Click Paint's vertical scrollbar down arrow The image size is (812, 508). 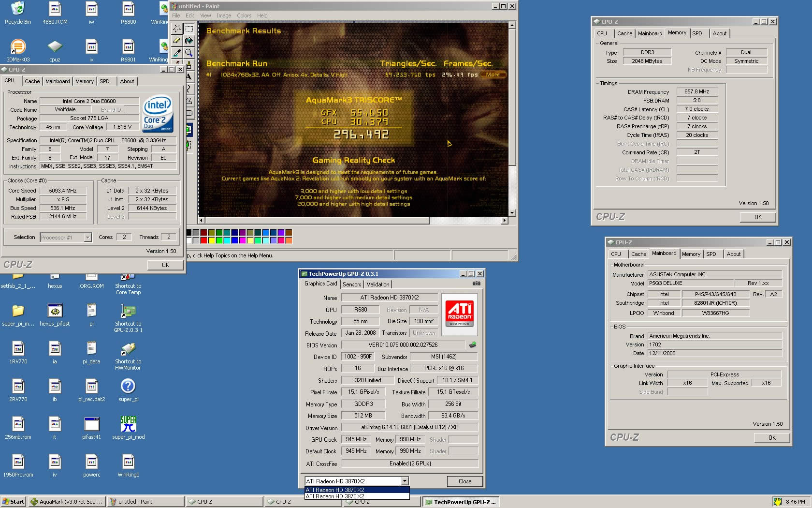pyautogui.click(x=512, y=212)
